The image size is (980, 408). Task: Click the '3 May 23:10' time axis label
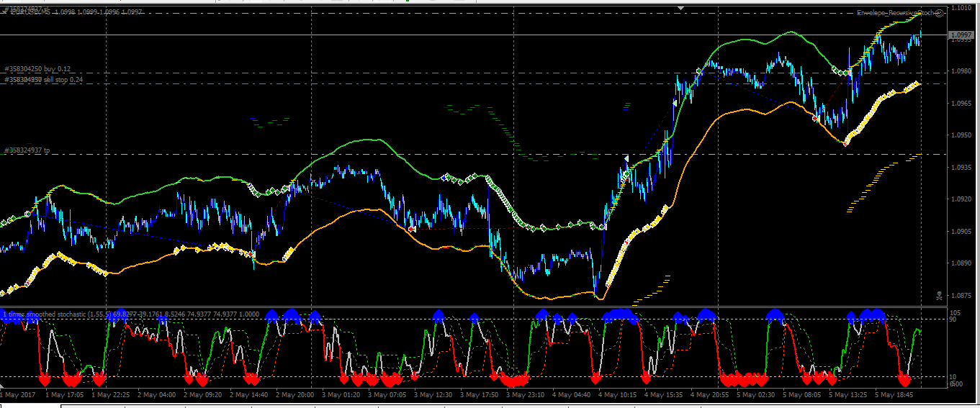point(525,395)
